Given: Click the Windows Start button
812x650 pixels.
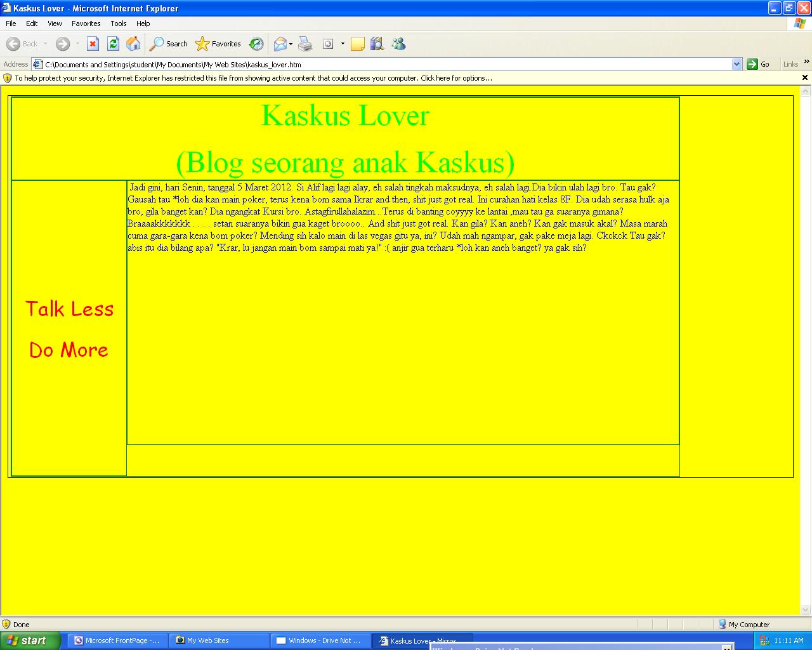Looking at the screenshot, I should point(30,640).
